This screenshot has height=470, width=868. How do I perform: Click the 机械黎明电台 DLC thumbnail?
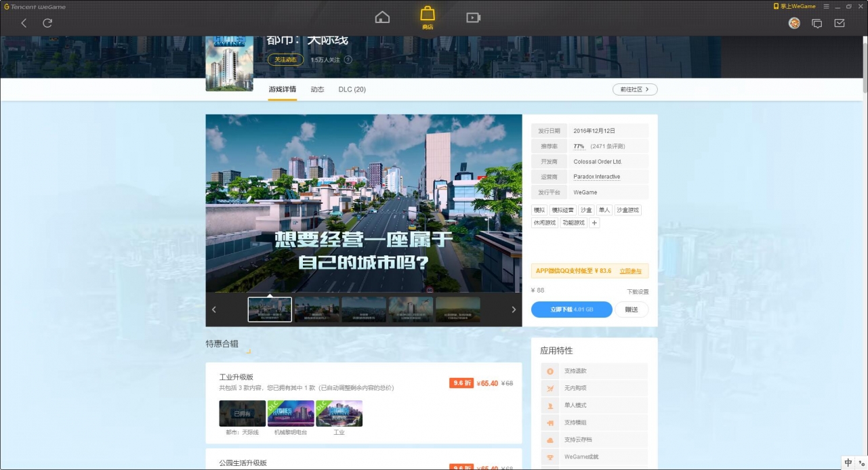[291, 413]
